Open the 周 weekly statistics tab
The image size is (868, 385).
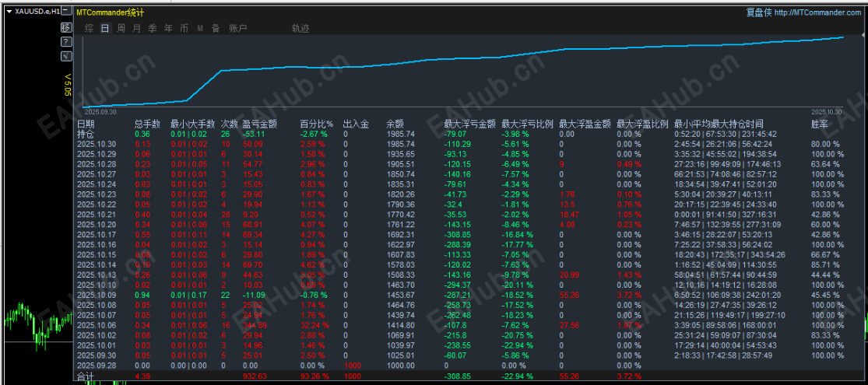(x=121, y=28)
